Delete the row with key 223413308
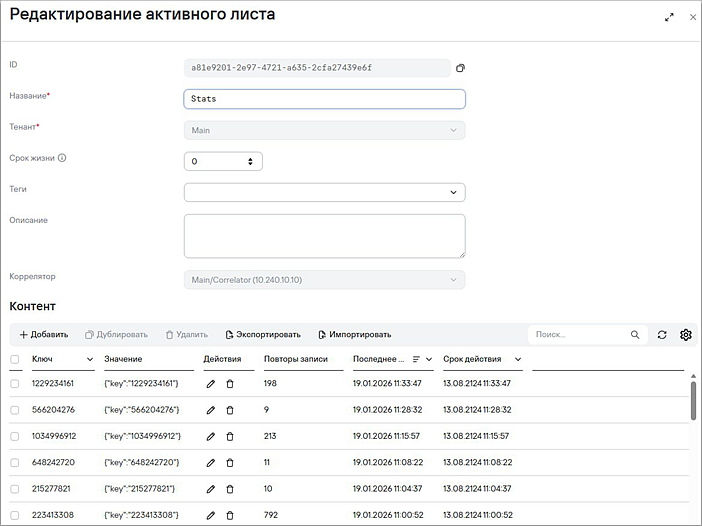The image size is (702, 526). click(230, 516)
